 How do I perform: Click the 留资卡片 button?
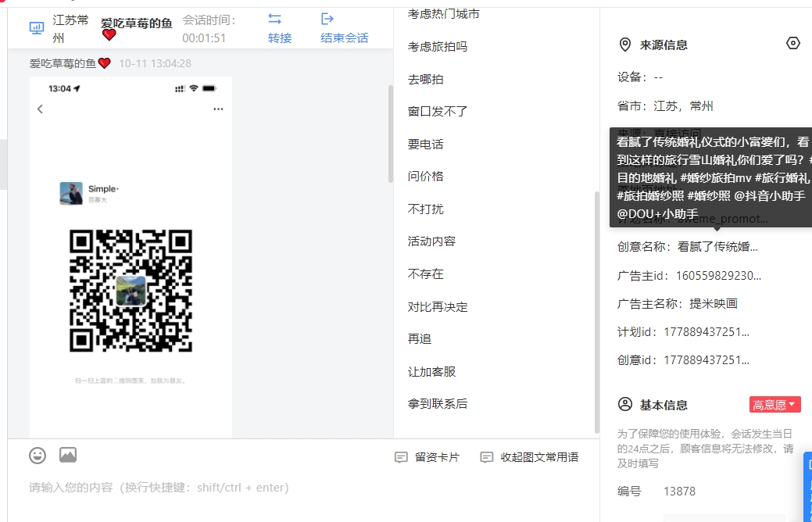coord(427,457)
